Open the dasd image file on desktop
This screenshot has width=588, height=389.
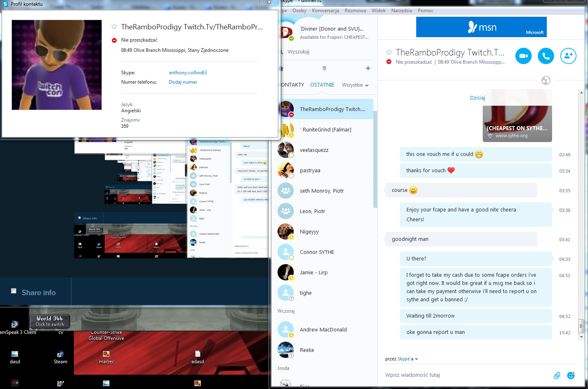click(x=15, y=357)
